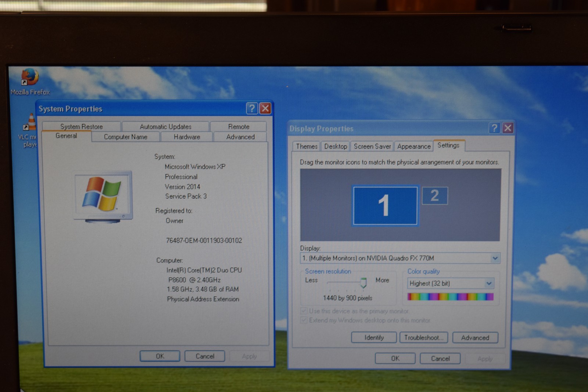Click the Apply button in System Properties
This screenshot has width=588, height=392.
click(x=249, y=356)
